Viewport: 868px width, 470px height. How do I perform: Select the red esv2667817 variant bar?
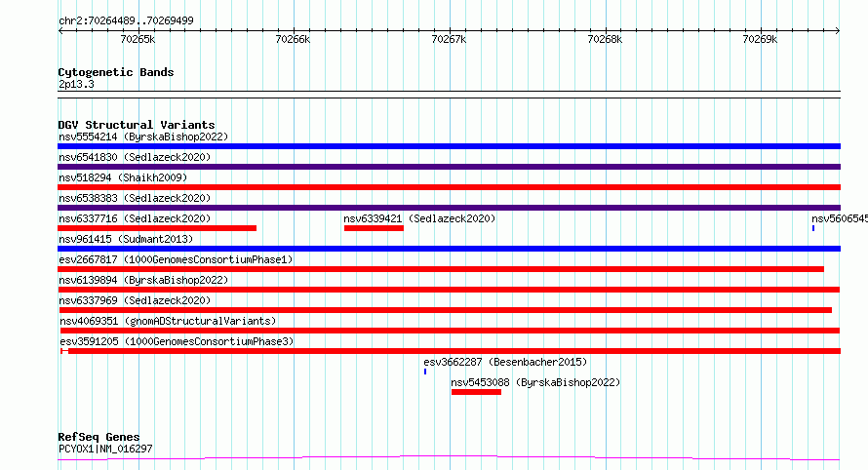(441, 269)
